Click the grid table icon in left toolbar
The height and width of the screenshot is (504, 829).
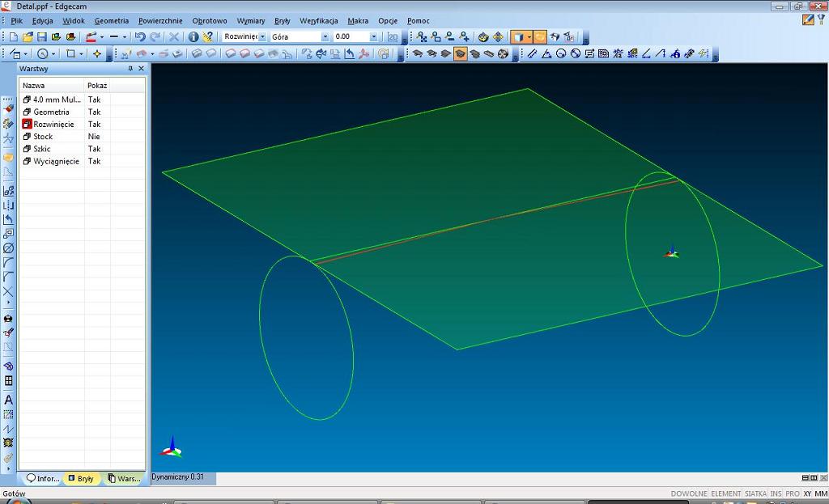point(8,380)
